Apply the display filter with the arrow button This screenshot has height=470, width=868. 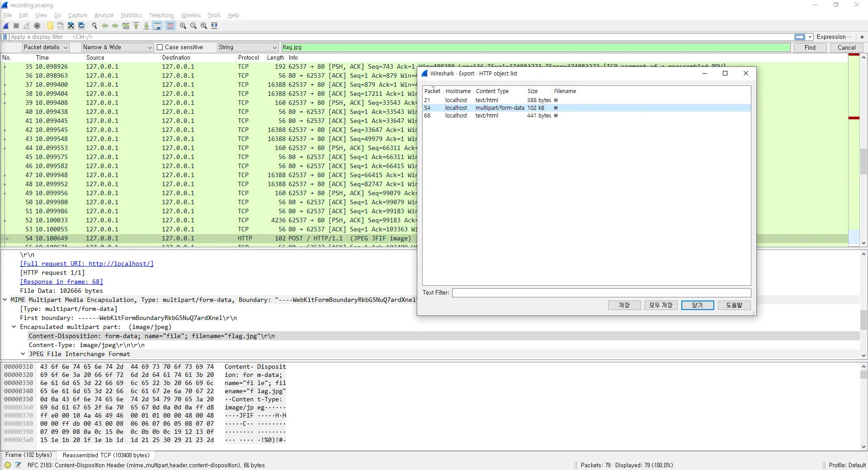(x=800, y=37)
